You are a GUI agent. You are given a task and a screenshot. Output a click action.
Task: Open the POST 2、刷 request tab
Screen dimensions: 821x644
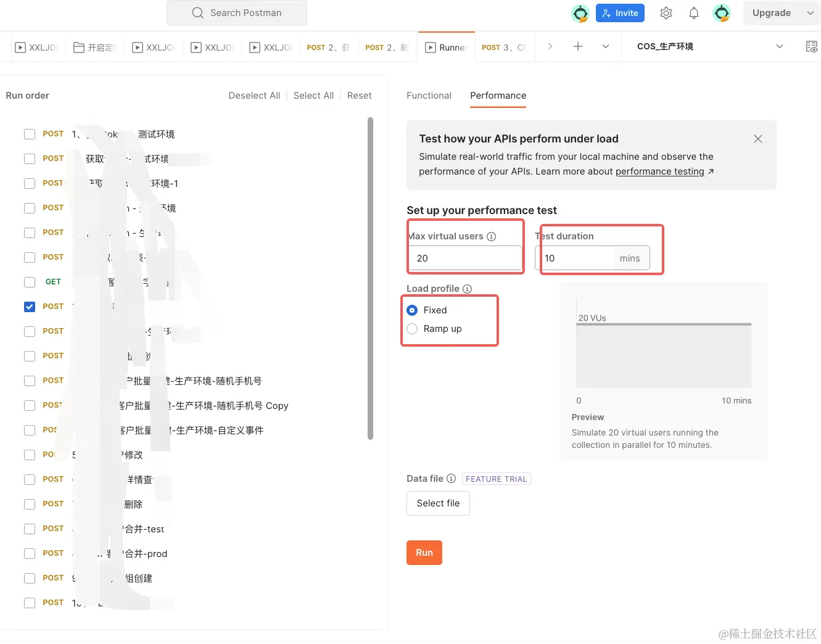pyautogui.click(x=387, y=47)
